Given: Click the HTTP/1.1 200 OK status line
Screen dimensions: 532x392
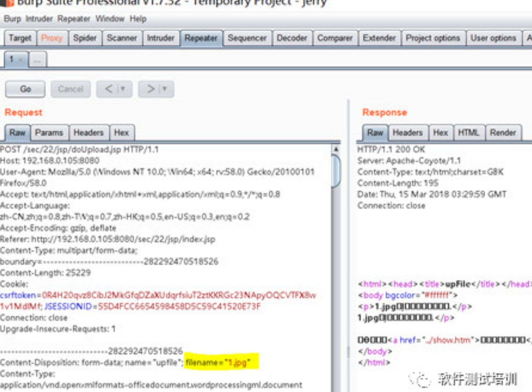Looking at the screenshot, I should [x=391, y=149].
